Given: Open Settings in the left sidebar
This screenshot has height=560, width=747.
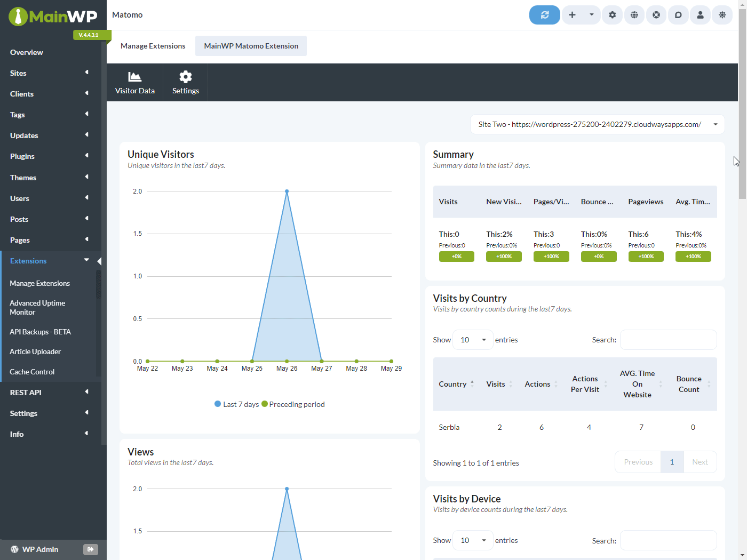Looking at the screenshot, I should pos(23,413).
